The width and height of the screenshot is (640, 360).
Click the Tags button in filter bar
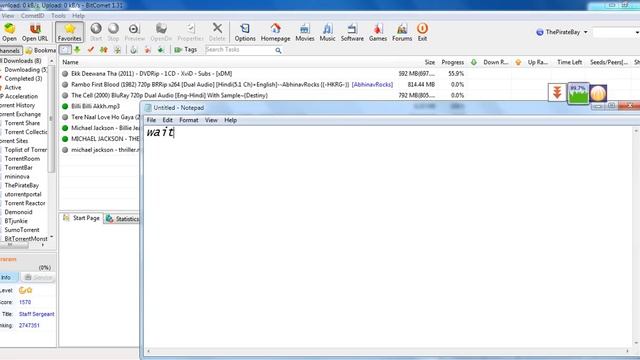(x=186, y=50)
